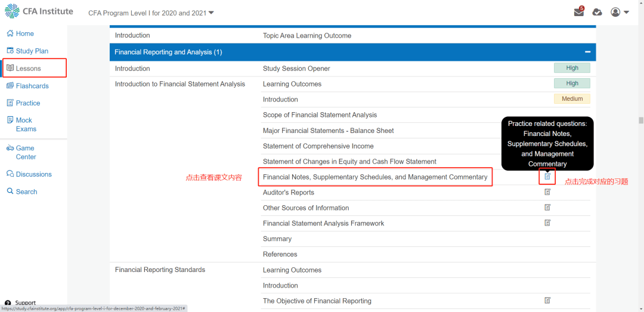Open Financial Notes, Supplementary Schedules lesson

(375, 177)
